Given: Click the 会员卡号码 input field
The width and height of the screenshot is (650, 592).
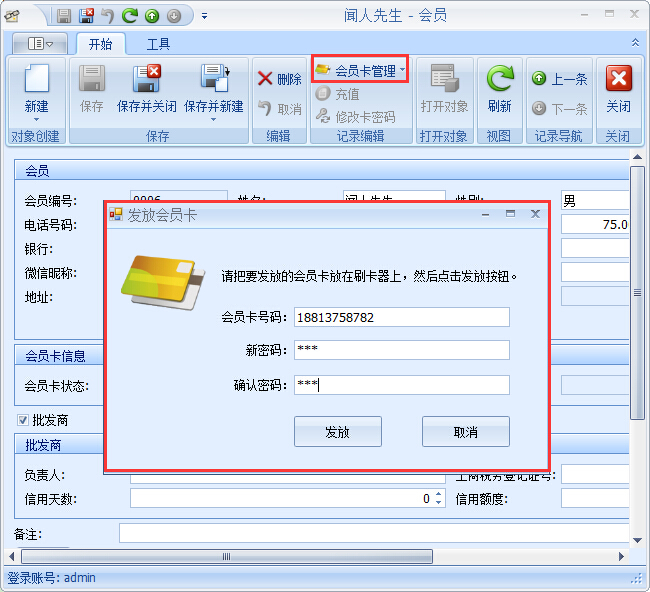Looking at the screenshot, I should click(401, 317).
